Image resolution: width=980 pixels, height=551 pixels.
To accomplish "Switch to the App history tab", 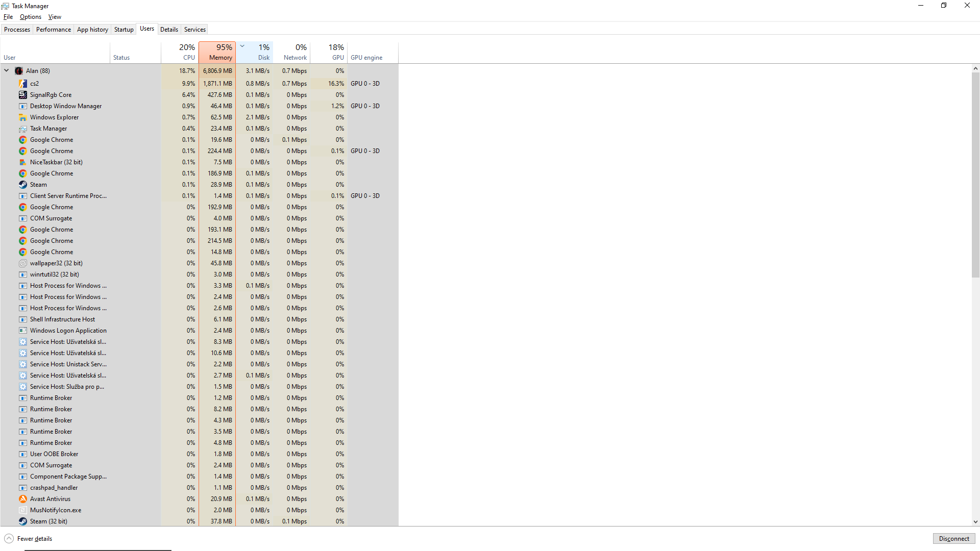I will tap(92, 30).
